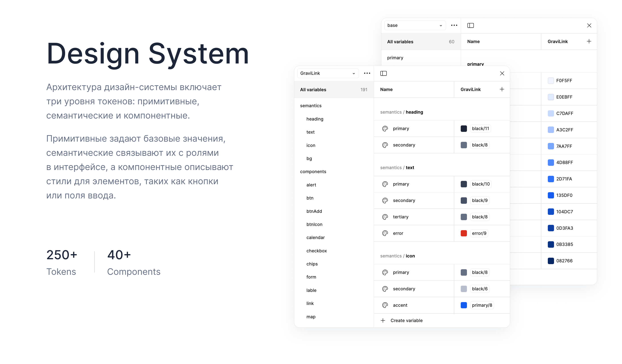
Task: Toggle sidebar icon in base panel
Action: 470,25
